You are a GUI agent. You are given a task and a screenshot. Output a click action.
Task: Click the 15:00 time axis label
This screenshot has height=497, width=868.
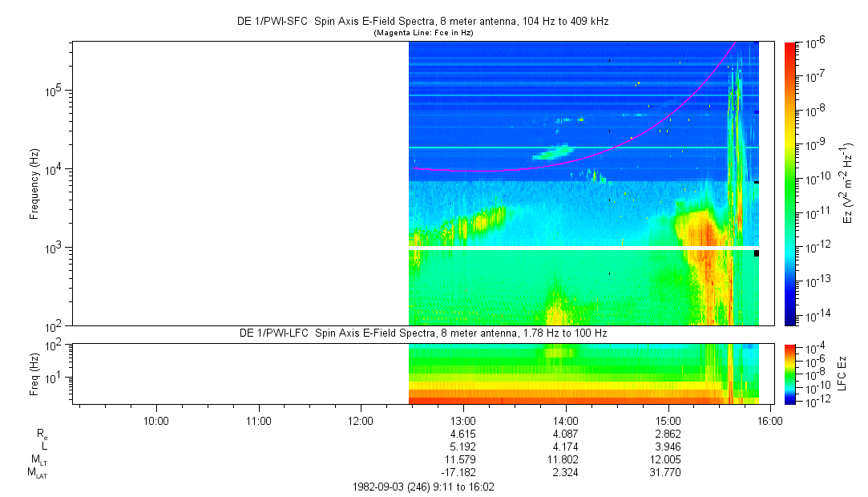[668, 421]
